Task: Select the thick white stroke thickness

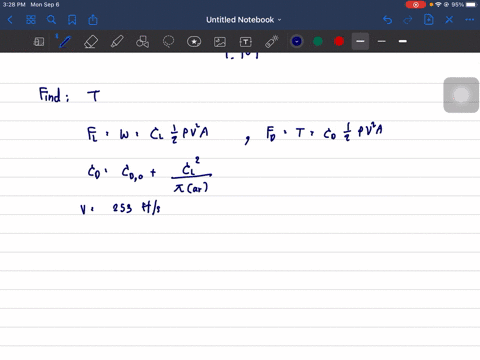Action: (403, 41)
